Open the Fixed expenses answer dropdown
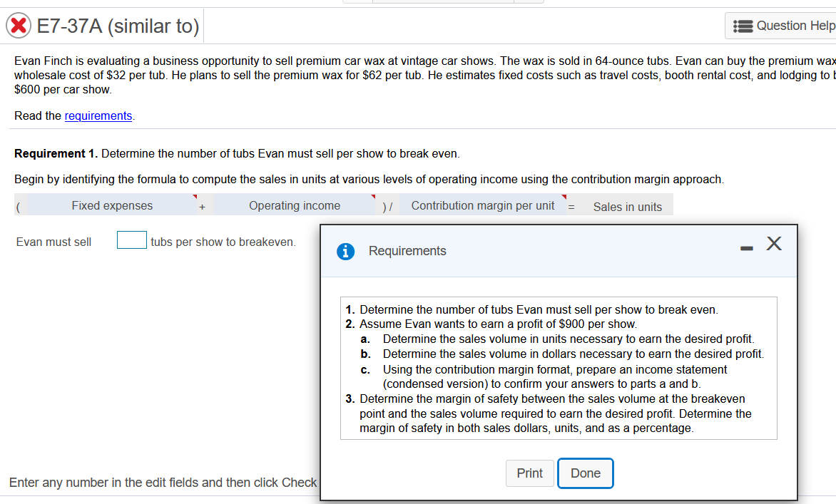Screen dimensions: 836x504 pos(112,205)
